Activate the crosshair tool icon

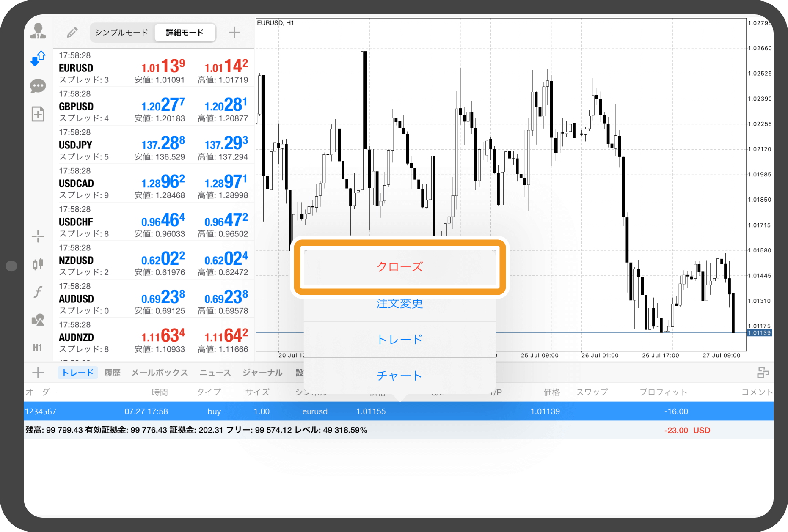click(x=38, y=236)
